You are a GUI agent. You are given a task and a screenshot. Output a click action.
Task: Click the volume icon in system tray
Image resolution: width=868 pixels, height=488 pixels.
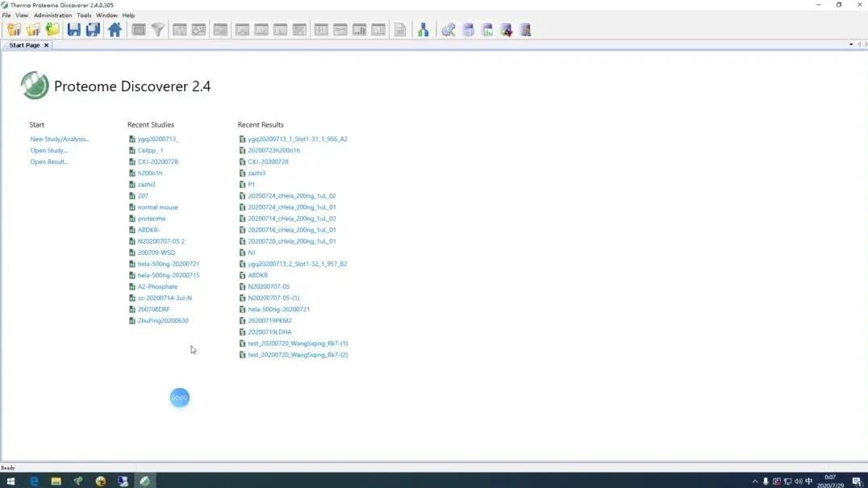coord(798,482)
